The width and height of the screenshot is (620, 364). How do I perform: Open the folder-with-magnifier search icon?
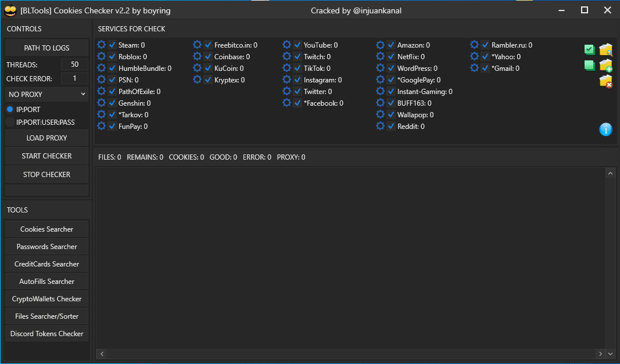(606, 49)
